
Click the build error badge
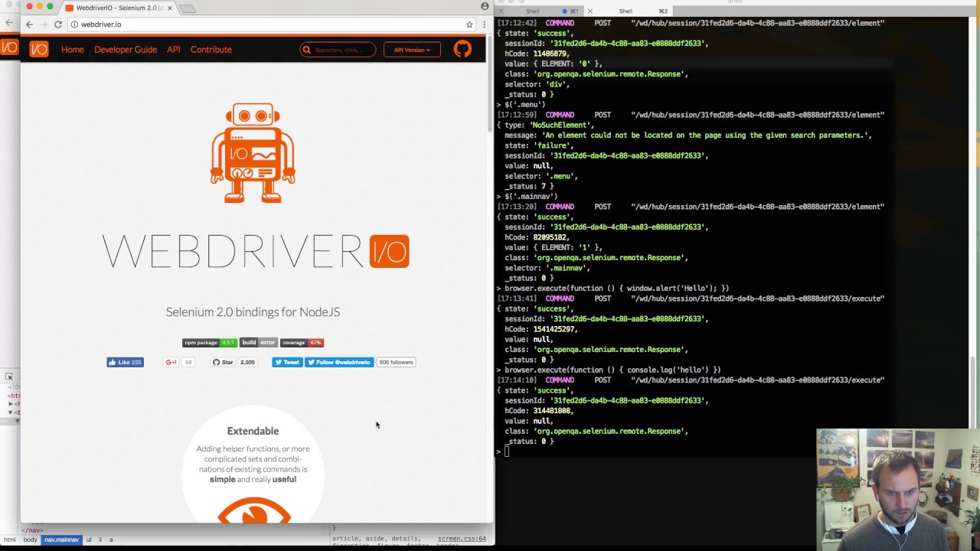point(259,343)
